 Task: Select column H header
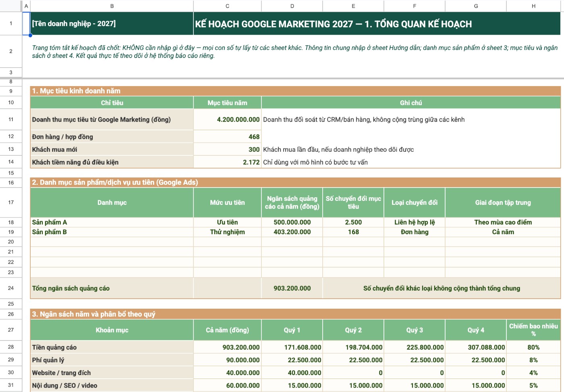tap(533, 6)
